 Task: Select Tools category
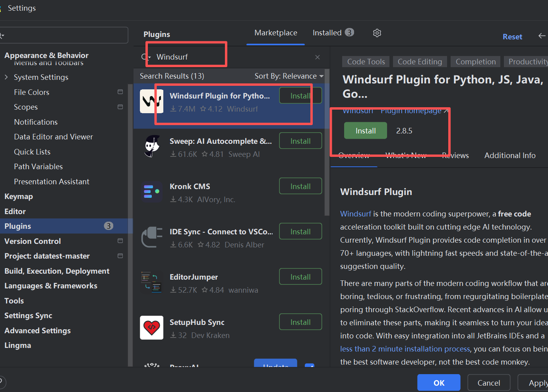(x=14, y=301)
